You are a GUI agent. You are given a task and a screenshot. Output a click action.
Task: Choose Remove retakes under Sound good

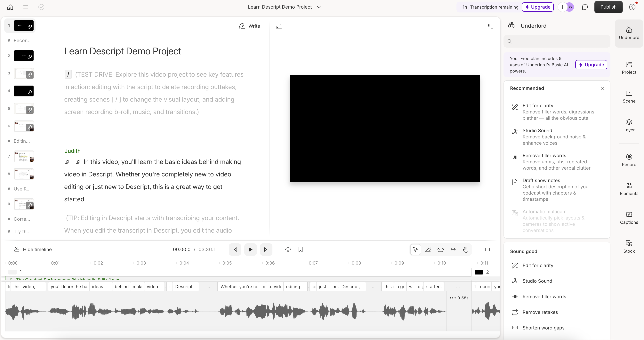point(557,312)
